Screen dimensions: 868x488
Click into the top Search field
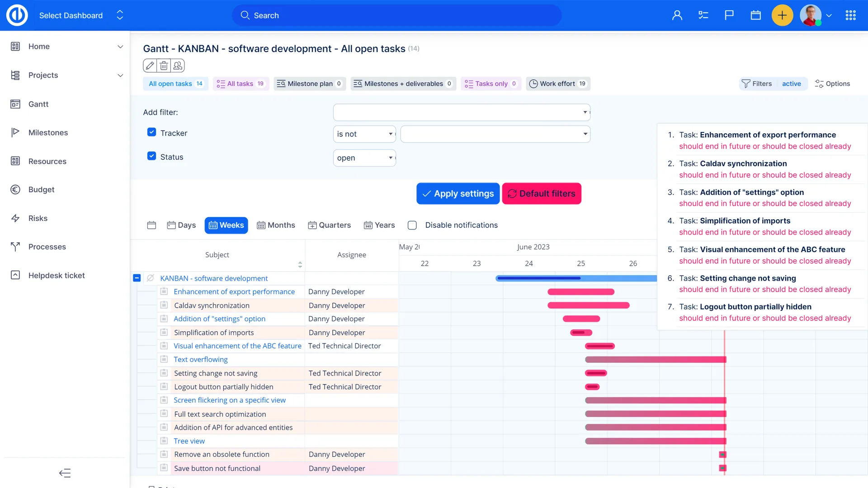click(396, 15)
